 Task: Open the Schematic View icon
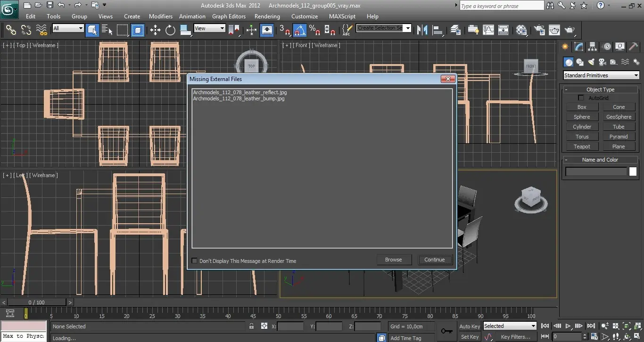pos(504,30)
